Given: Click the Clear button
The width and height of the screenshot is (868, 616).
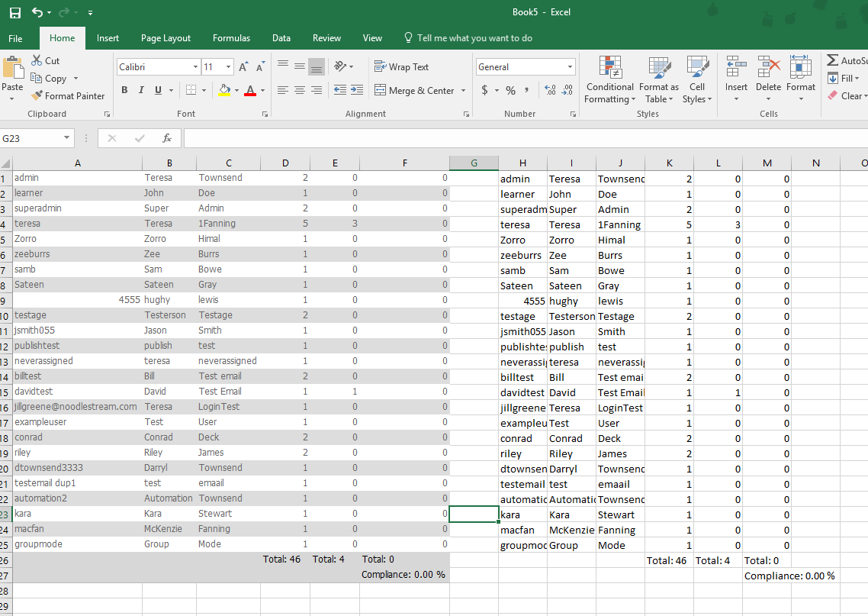Looking at the screenshot, I should pos(847,96).
